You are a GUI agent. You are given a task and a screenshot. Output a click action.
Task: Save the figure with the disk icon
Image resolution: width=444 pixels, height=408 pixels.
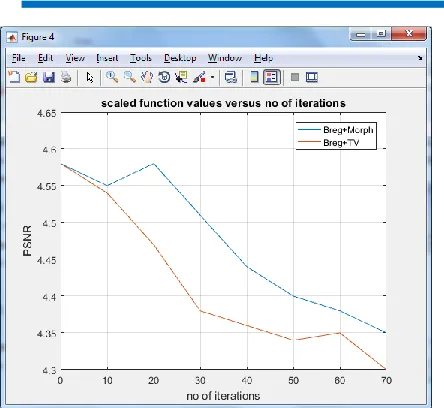(x=49, y=77)
